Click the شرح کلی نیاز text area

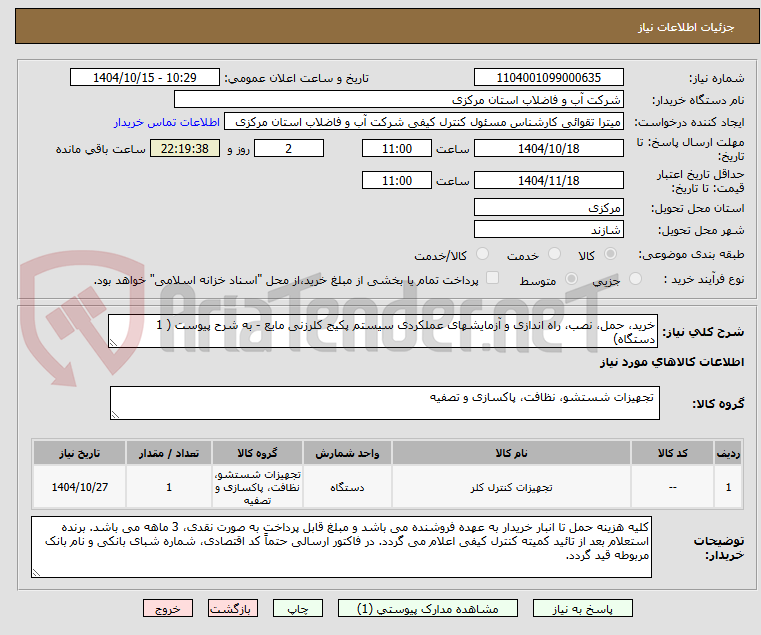[x=382, y=332]
